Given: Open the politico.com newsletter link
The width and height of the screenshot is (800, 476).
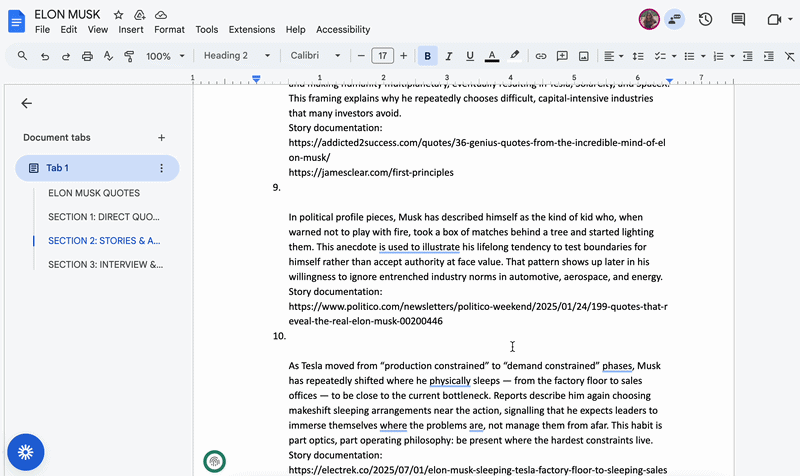Looking at the screenshot, I should tap(478, 314).
